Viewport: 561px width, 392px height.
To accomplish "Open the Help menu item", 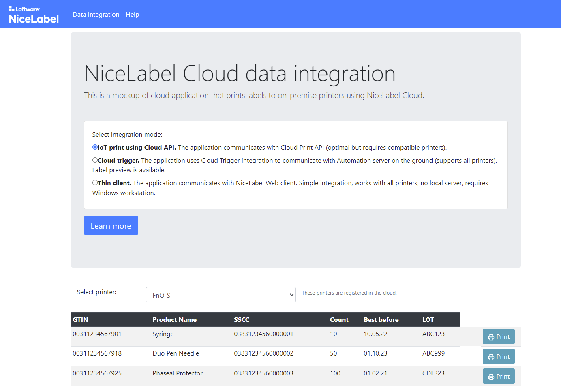I will pyautogui.click(x=132, y=15).
